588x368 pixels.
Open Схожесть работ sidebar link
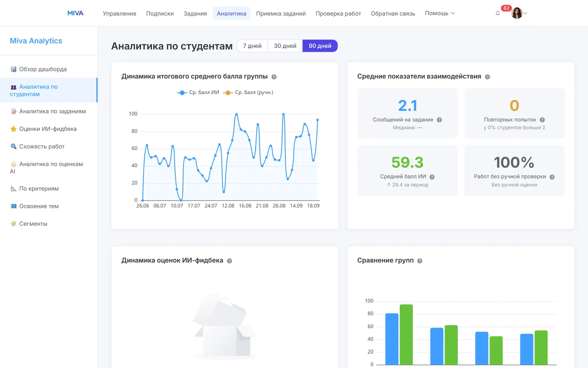[49, 146]
